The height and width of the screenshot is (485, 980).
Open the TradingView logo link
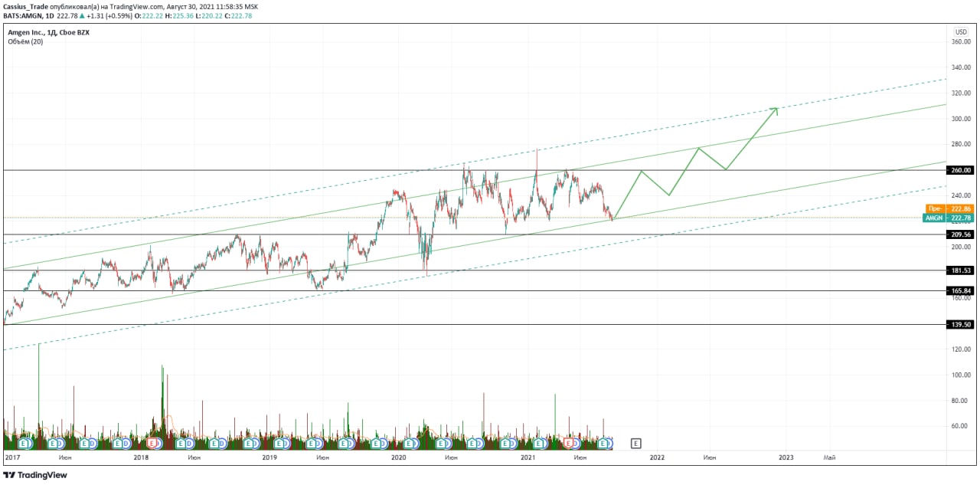click(x=35, y=475)
